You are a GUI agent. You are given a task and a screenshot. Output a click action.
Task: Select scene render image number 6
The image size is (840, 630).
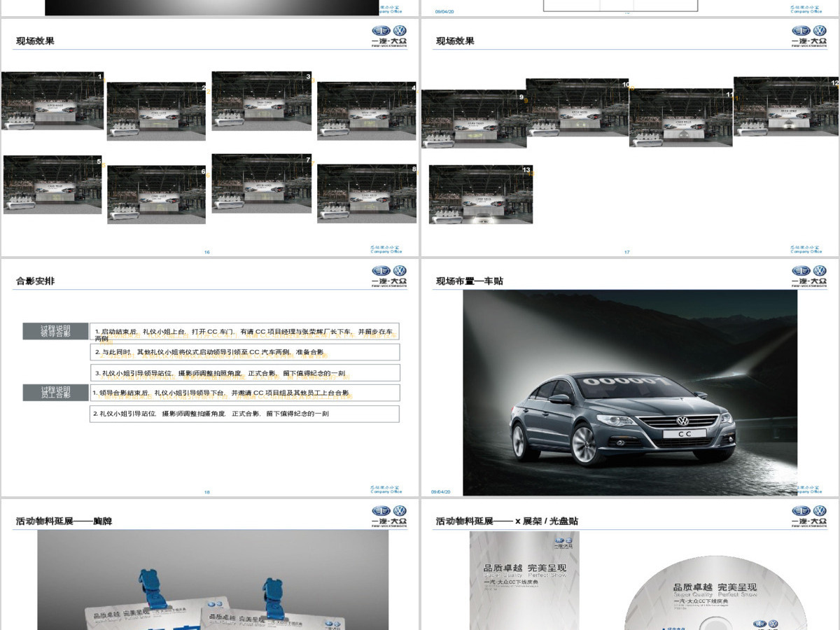click(156, 195)
